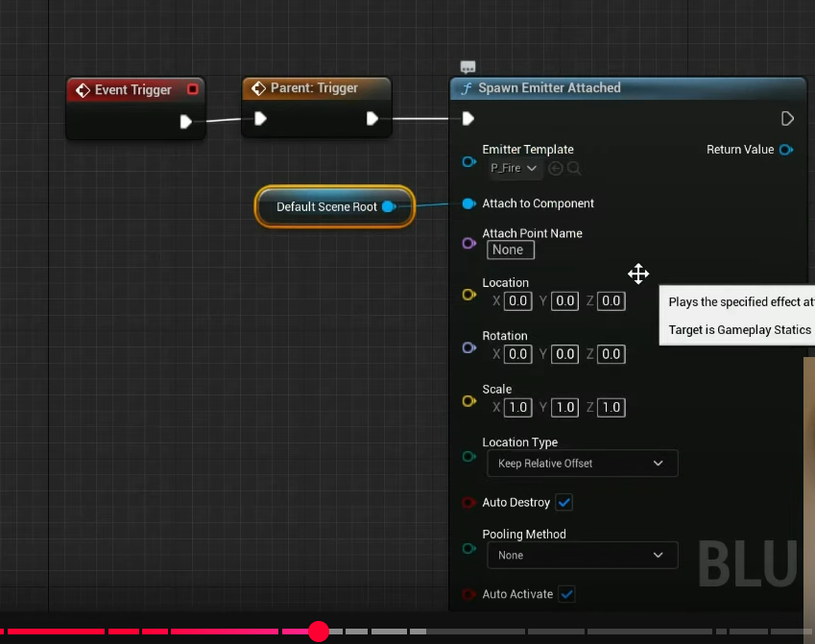This screenshot has height=644, width=815.
Task: Click the Event Trigger red delegate pin
Action: (193, 89)
